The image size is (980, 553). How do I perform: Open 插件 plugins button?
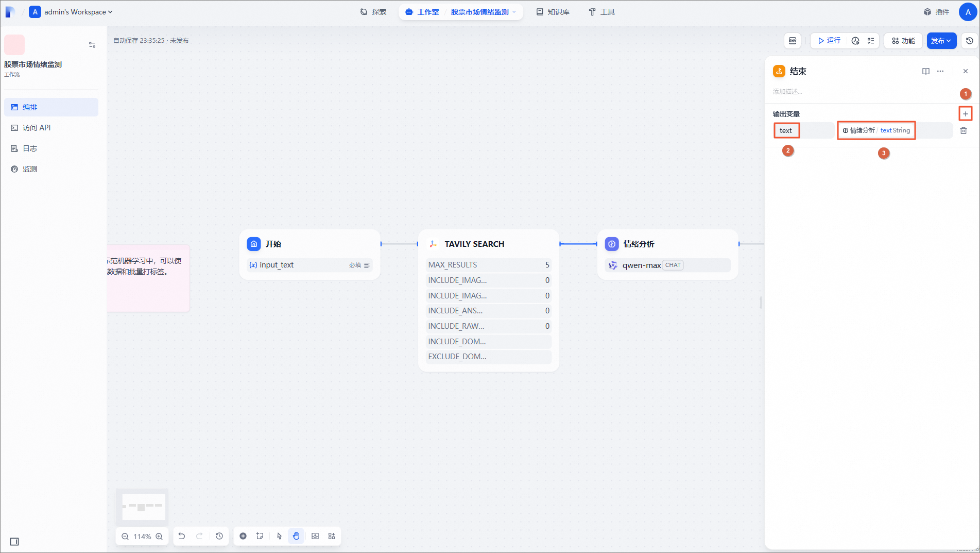[937, 12]
